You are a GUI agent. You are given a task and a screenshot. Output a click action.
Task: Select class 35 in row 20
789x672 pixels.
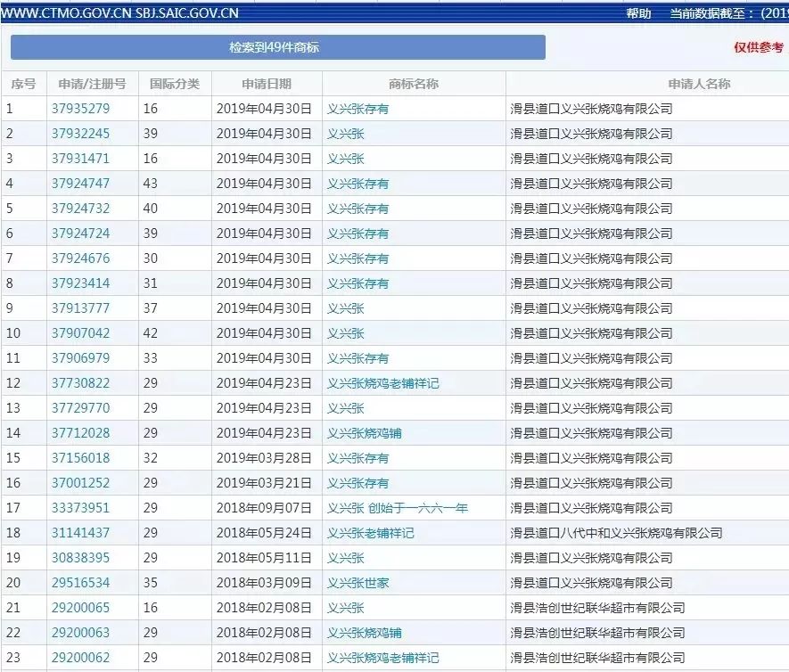[x=151, y=583]
